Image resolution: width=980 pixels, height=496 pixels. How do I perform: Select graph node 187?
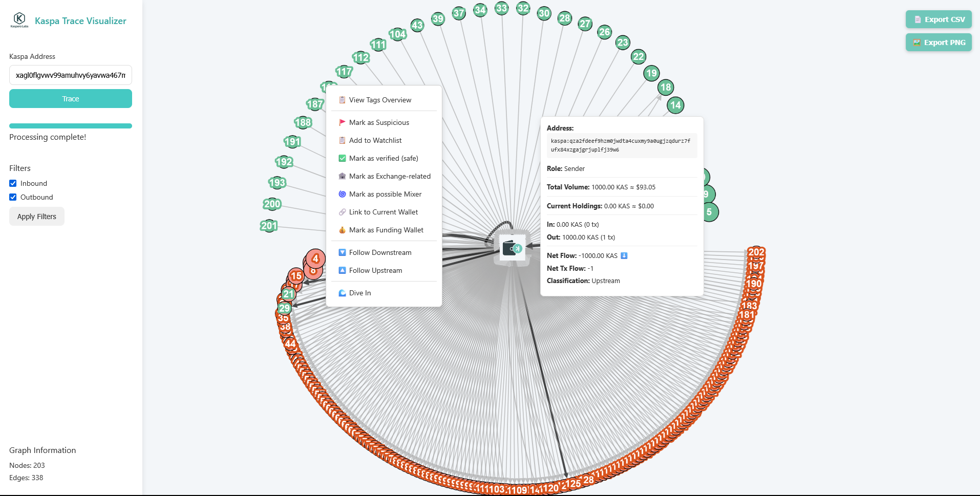click(315, 104)
